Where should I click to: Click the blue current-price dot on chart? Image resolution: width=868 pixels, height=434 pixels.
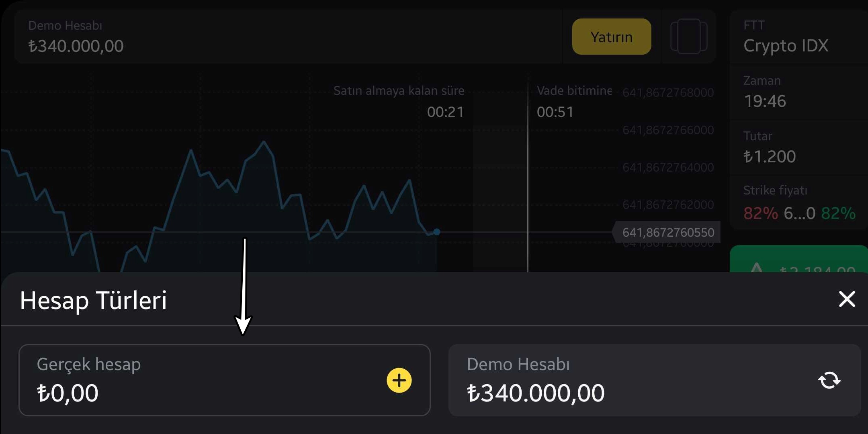pos(437,232)
